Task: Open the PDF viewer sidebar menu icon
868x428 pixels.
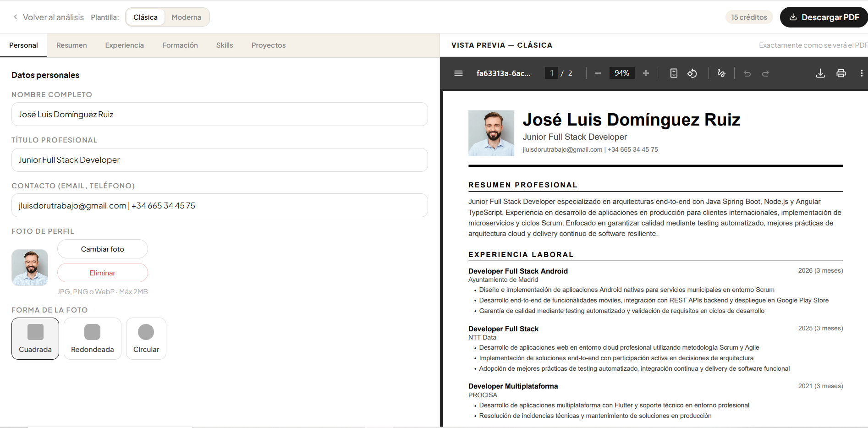Action: pos(458,73)
